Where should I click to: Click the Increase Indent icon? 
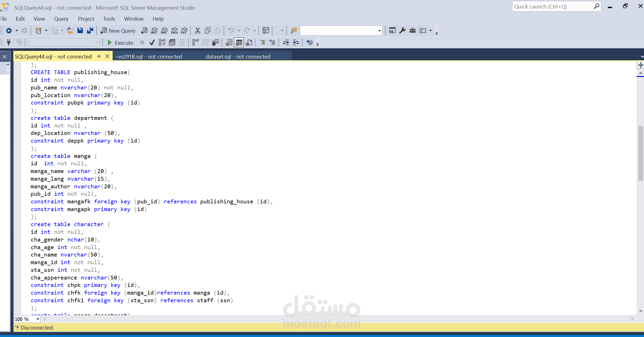(296, 42)
